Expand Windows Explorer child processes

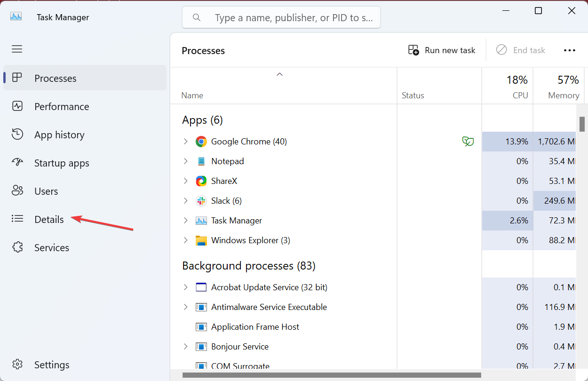point(185,240)
